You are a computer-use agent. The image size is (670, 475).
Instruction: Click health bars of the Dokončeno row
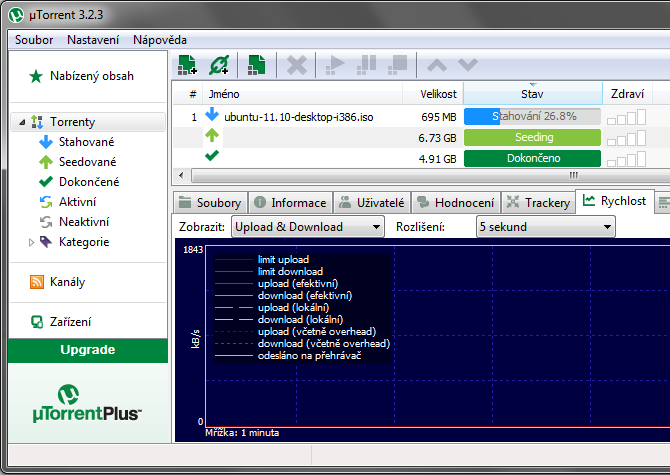coord(626,159)
